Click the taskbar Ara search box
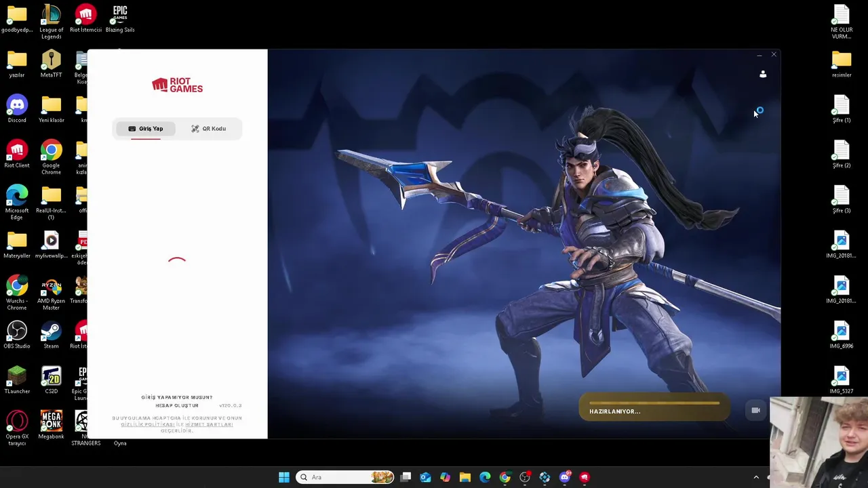The height and width of the screenshot is (488, 868). (x=346, y=477)
